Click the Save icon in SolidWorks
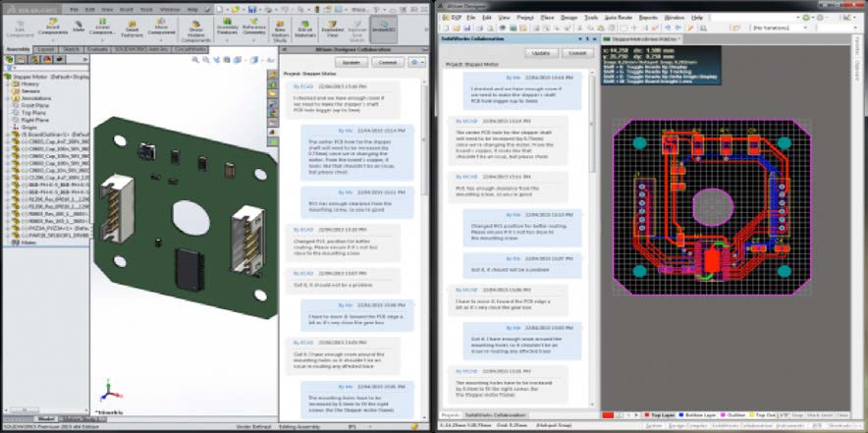The height and width of the screenshot is (433, 868). (252, 10)
